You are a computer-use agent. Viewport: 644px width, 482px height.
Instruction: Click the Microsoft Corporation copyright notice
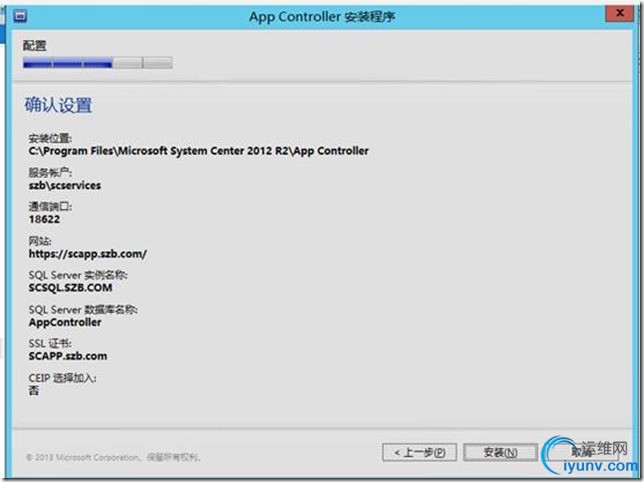[x=113, y=457]
